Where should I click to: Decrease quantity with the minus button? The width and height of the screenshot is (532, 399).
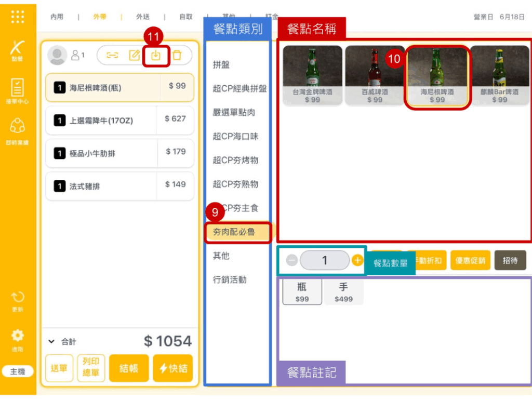(292, 260)
